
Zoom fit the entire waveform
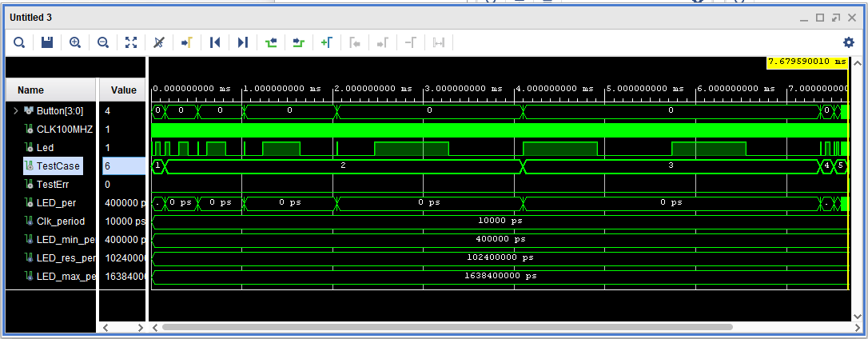coord(131,42)
